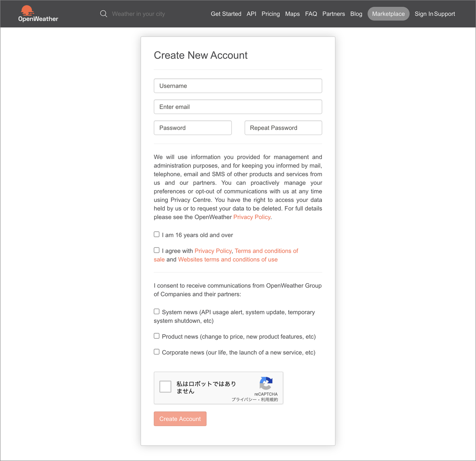Click the OpenWeather logo
Image resolution: width=476 pixels, height=461 pixels.
(38, 14)
